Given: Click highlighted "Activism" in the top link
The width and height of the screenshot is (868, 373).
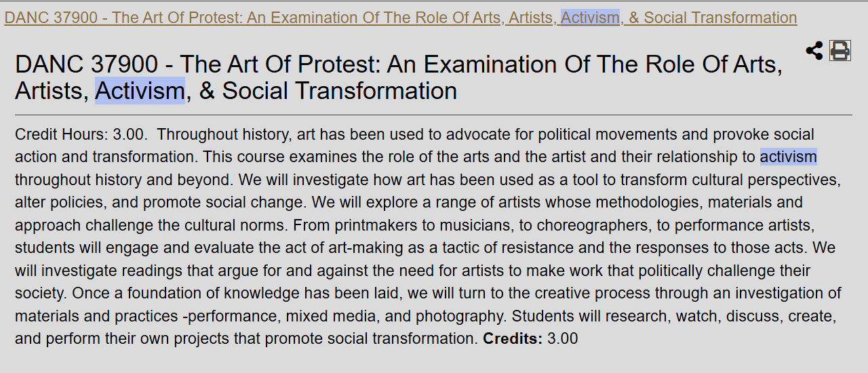Looking at the screenshot, I should pos(590,18).
